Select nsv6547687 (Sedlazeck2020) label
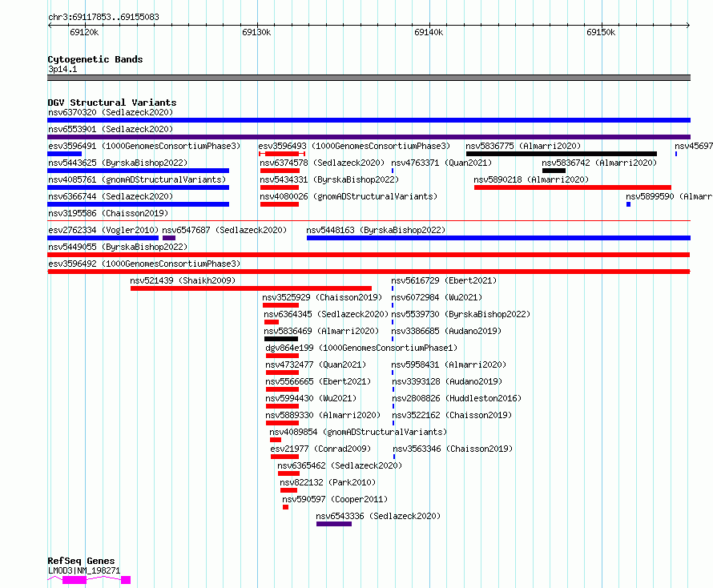The height and width of the screenshot is (588, 713). pyautogui.click(x=224, y=230)
